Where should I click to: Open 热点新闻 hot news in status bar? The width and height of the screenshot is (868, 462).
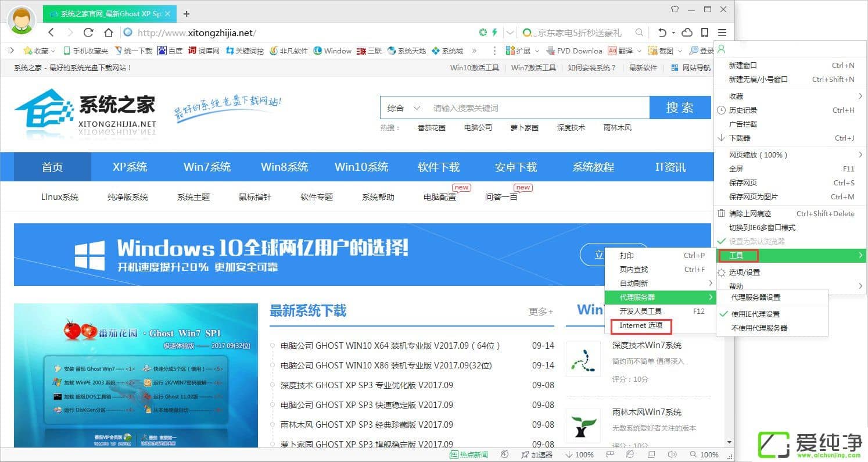469,454
